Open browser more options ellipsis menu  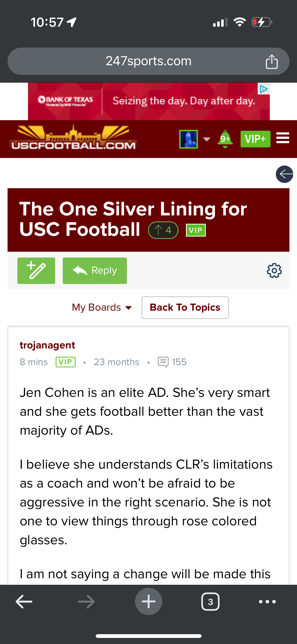pyautogui.click(x=267, y=601)
